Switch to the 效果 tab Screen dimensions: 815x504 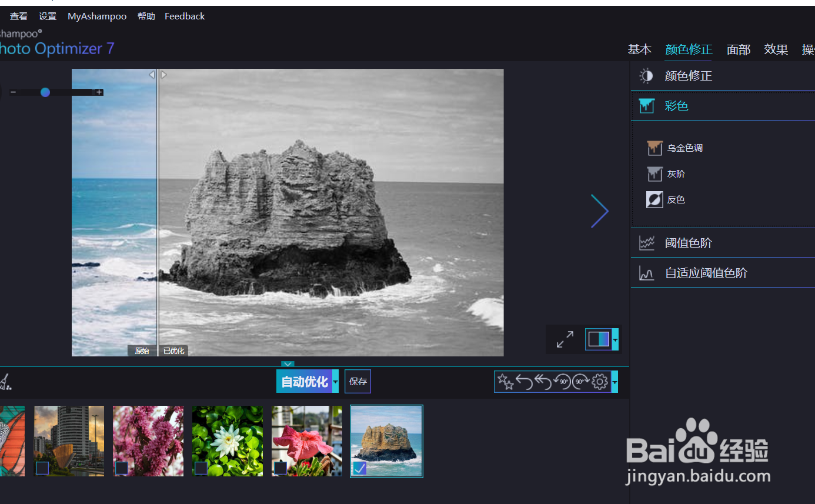tap(776, 49)
